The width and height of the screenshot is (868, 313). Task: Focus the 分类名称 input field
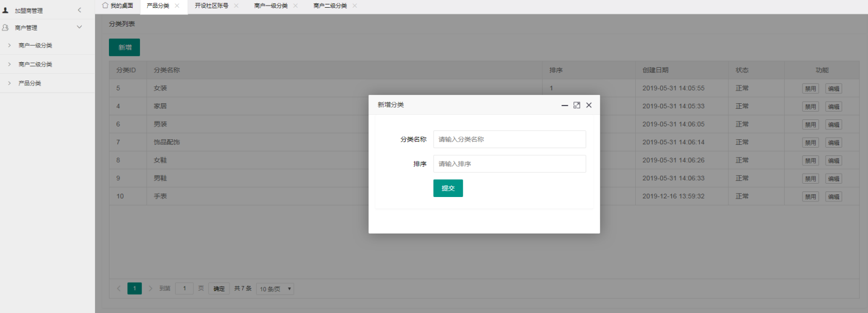point(509,139)
